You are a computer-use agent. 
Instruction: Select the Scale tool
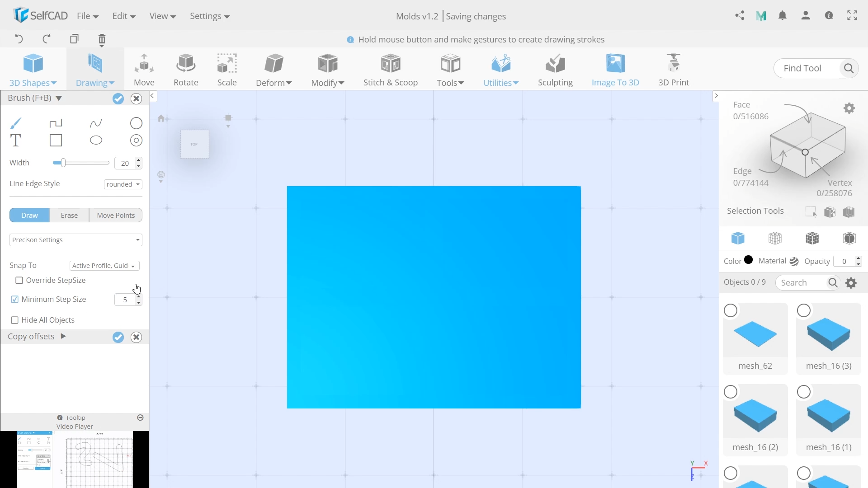click(227, 70)
